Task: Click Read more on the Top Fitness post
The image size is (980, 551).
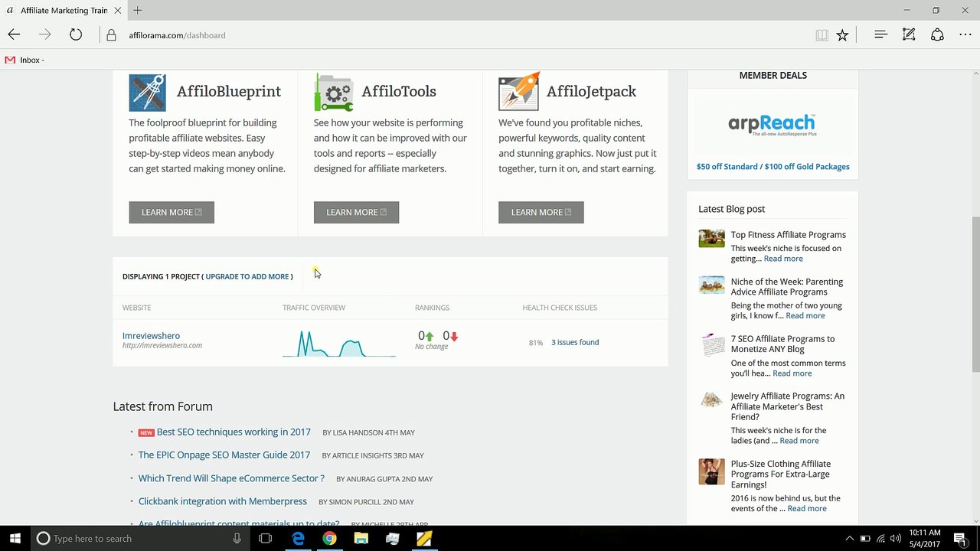Action: pyautogui.click(x=783, y=259)
